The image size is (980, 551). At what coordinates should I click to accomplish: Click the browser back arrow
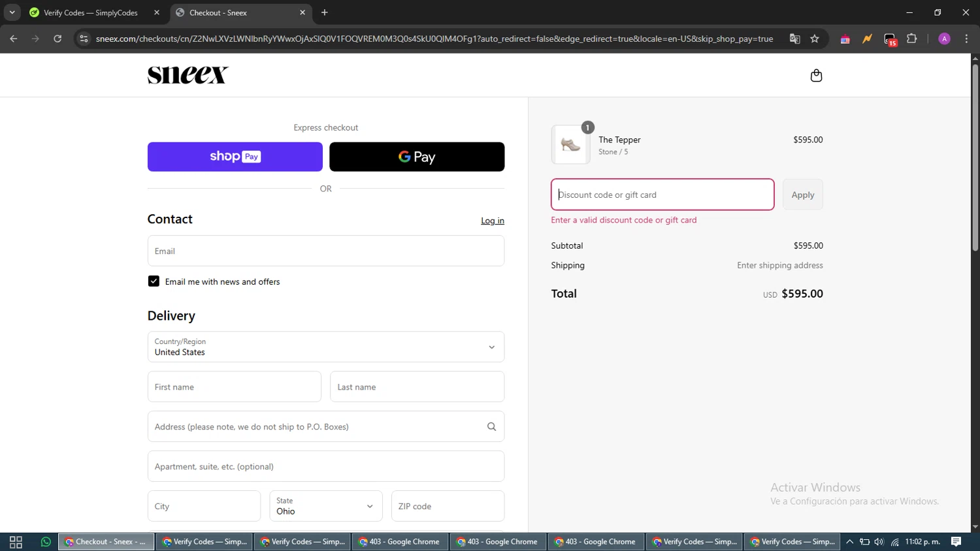point(14,39)
